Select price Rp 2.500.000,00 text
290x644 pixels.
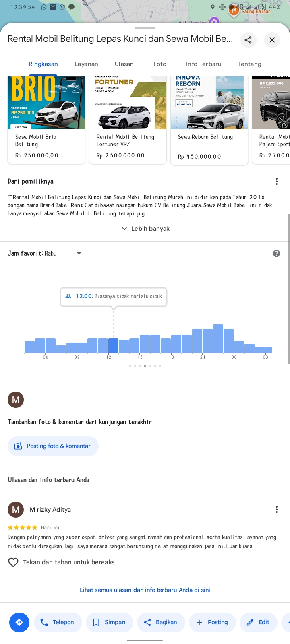[x=120, y=155]
